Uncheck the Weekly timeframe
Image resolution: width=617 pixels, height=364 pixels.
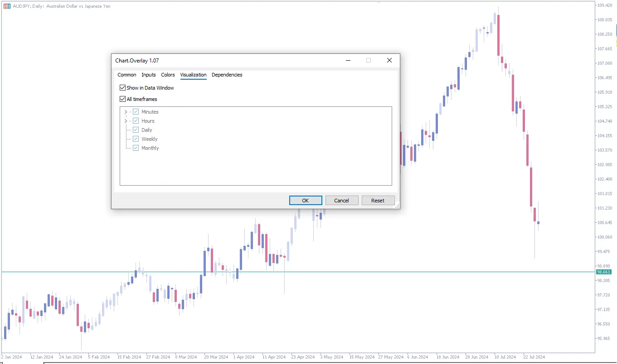[136, 139]
